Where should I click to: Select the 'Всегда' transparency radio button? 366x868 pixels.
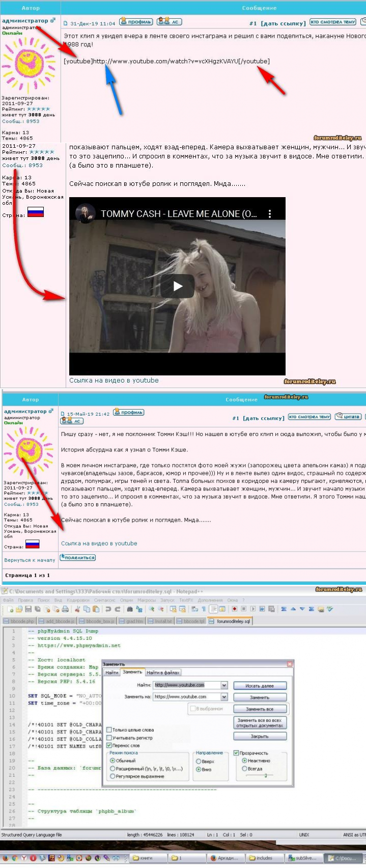click(x=244, y=769)
